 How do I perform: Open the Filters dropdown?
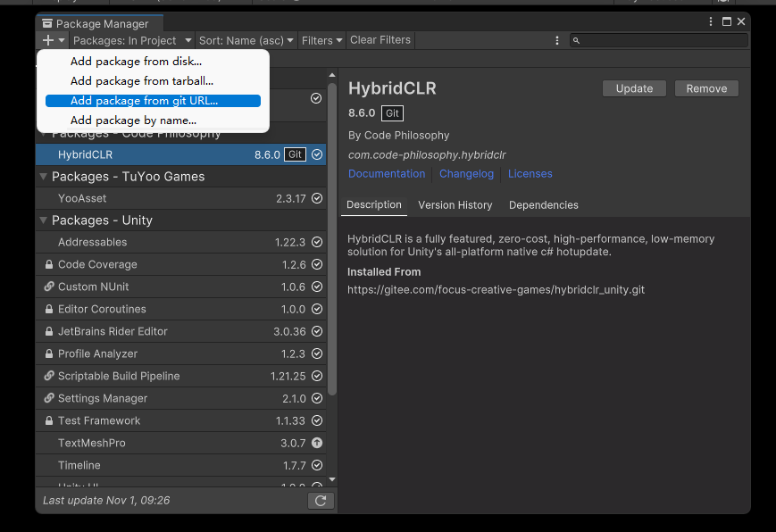pos(322,40)
